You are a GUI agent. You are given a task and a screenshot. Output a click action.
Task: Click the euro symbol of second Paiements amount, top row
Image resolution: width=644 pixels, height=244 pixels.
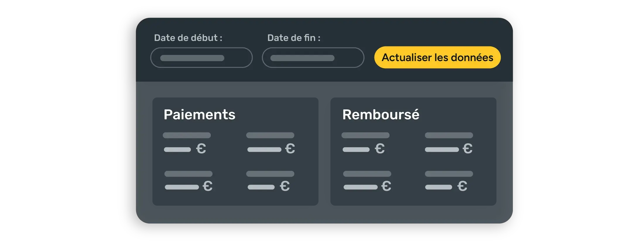tap(290, 149)
